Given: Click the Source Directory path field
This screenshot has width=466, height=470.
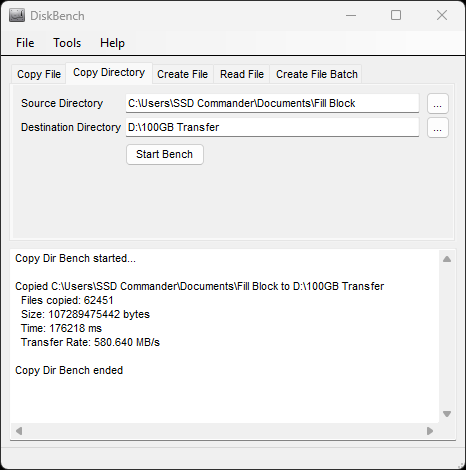Looking at the screenshot, I should [x=272, y=103].
